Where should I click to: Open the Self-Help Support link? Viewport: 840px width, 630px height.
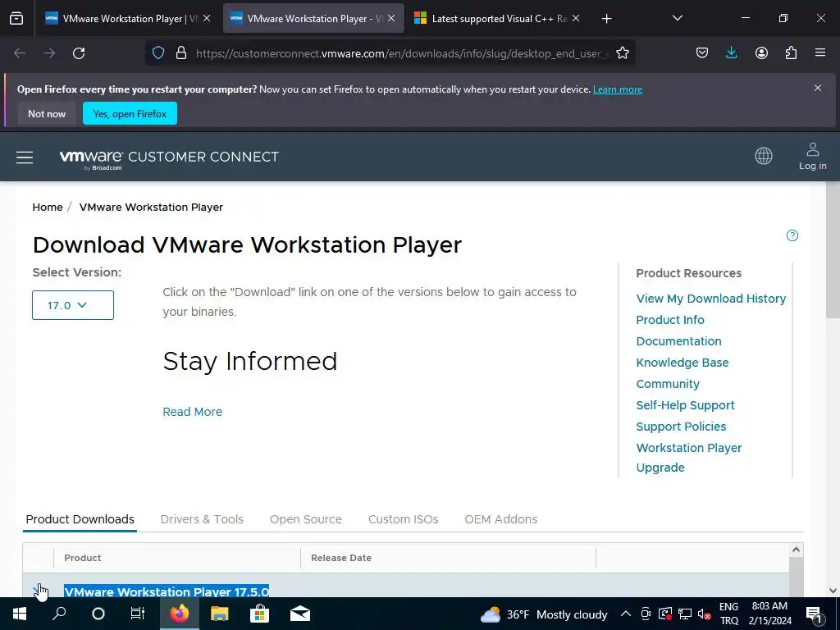(685, 405)
